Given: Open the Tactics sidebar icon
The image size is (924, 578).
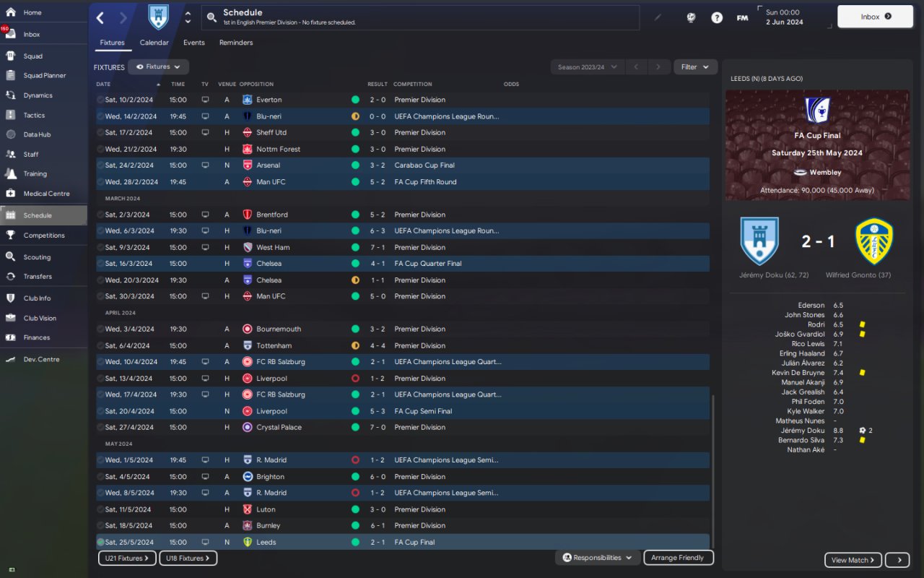Looking at the screenshot, I should tap(10, 115).
